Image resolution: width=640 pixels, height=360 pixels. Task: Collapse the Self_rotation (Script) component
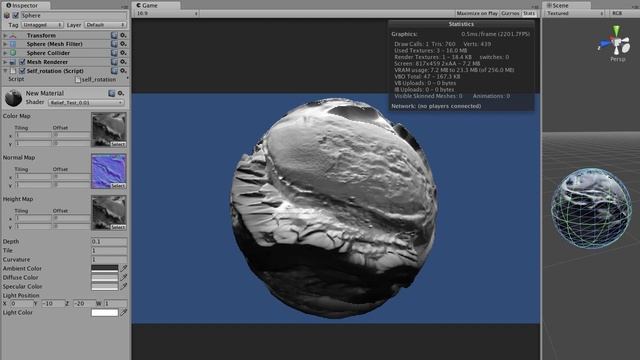pyautogui.click(x=5, y=71)
